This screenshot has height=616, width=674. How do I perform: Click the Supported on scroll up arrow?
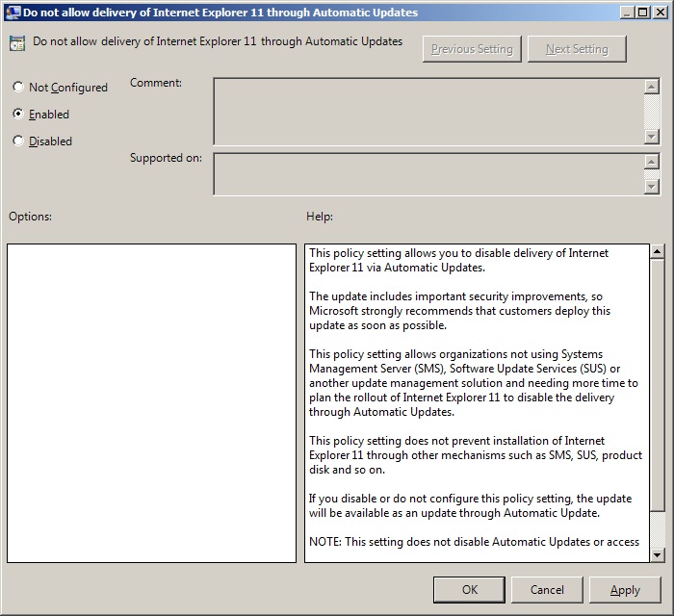pos(652,162)
